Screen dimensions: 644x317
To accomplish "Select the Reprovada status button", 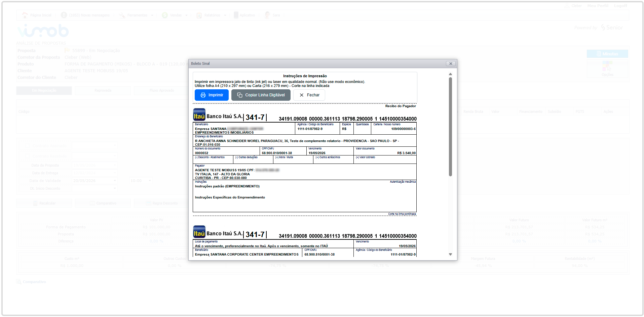I will (103, 91).
